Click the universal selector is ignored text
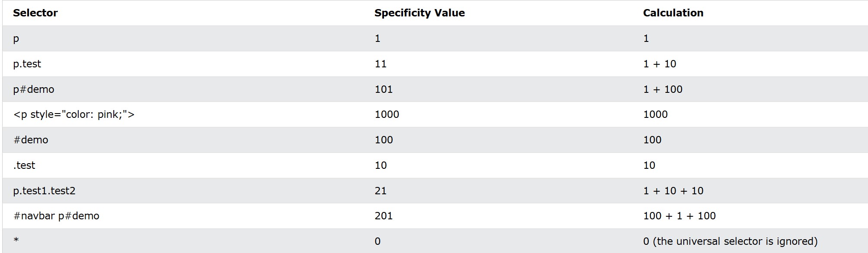 (735, 241)
